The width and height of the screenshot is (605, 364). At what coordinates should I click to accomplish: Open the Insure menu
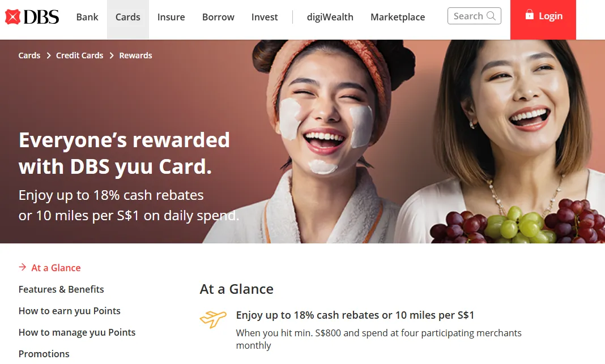[171, 18]
